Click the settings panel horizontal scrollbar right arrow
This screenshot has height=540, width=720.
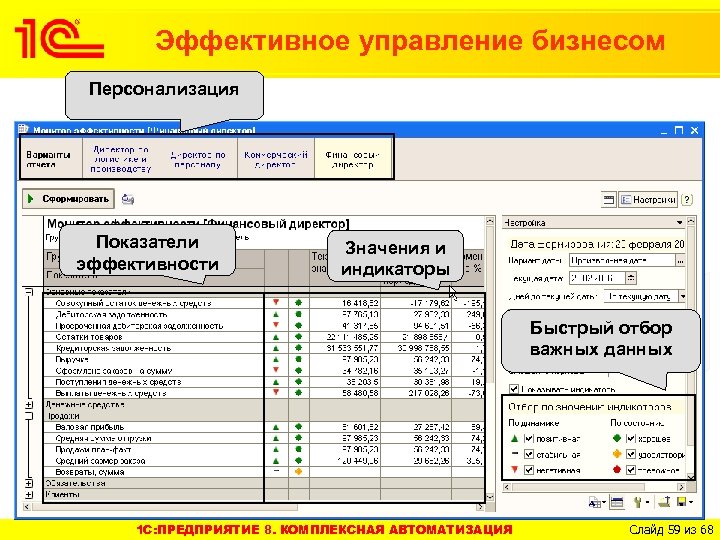[x=681, y=487]
